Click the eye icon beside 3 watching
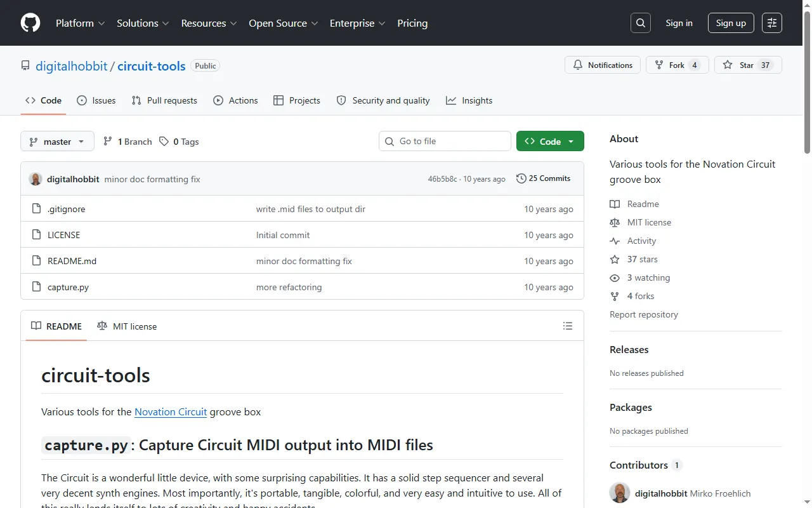This screenshot has width=812, height=508. [615, 277]
